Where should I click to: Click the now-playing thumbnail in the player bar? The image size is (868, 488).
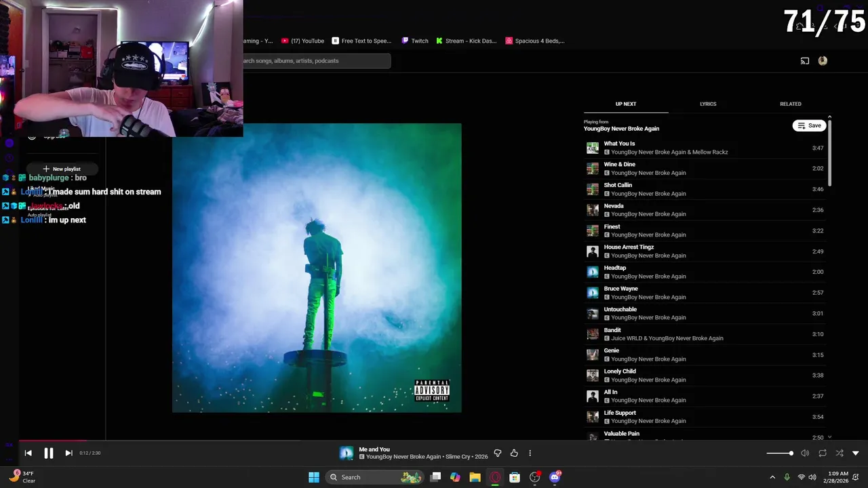[x=347, y=453]
